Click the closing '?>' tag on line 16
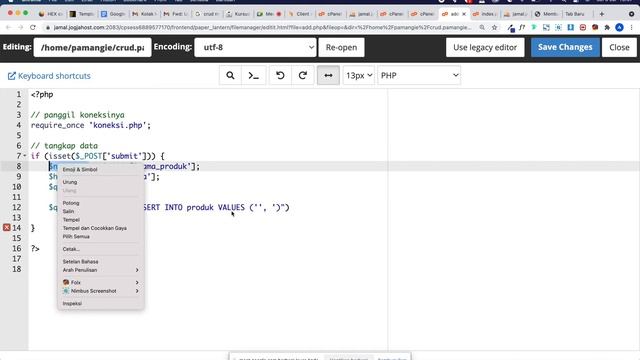Screen dimensions: 640x360 point(35,249)
